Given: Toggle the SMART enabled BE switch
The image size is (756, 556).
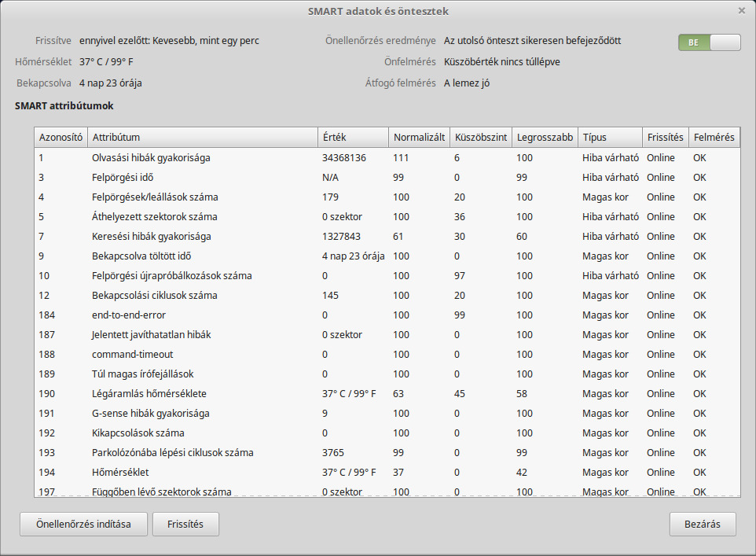Looking at the screenshot, I should coord(709,42).
